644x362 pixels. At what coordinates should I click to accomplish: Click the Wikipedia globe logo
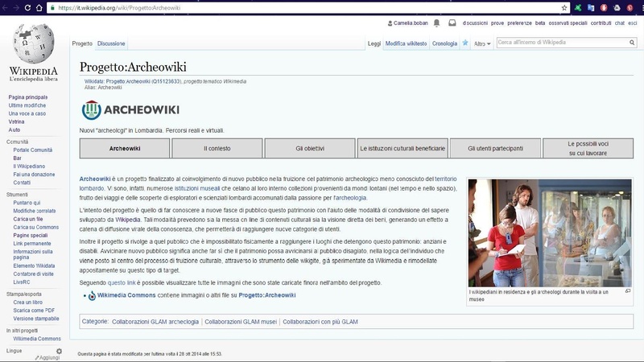tap(33, 43)
